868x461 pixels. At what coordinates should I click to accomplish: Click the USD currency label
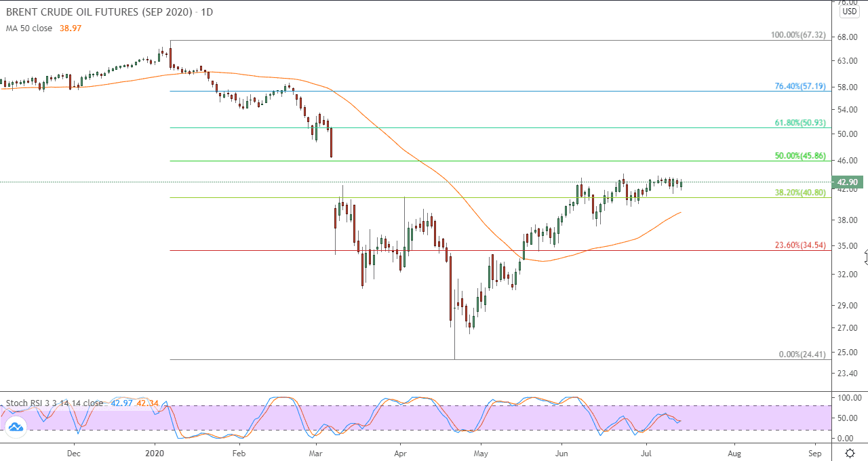(x=850, y=12)
